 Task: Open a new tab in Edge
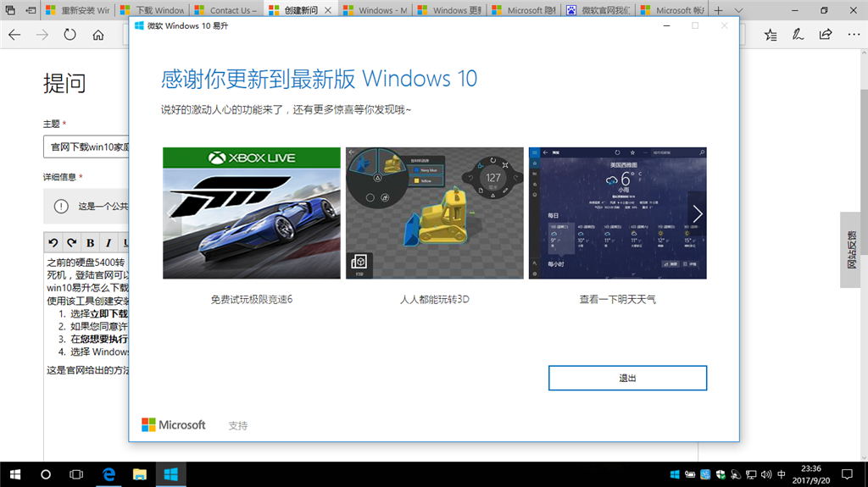[718, 10]
